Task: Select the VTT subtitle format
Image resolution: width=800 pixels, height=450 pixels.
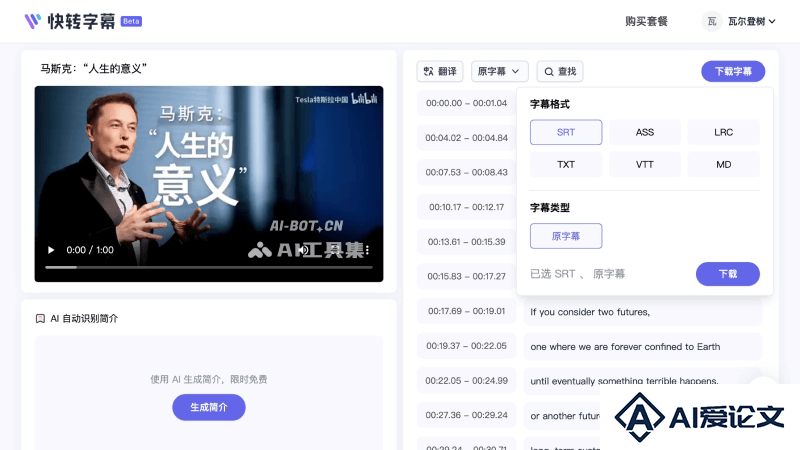Action: [645, 164]
